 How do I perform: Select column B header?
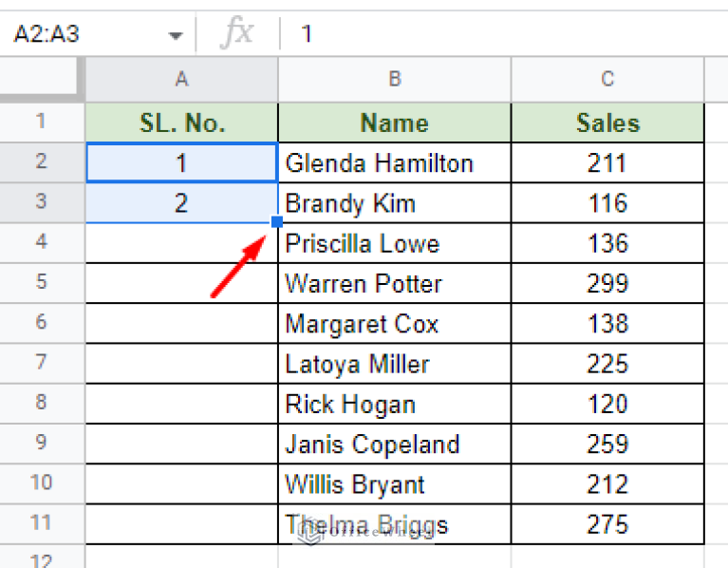pyautogui.click(x=394, y=80)
